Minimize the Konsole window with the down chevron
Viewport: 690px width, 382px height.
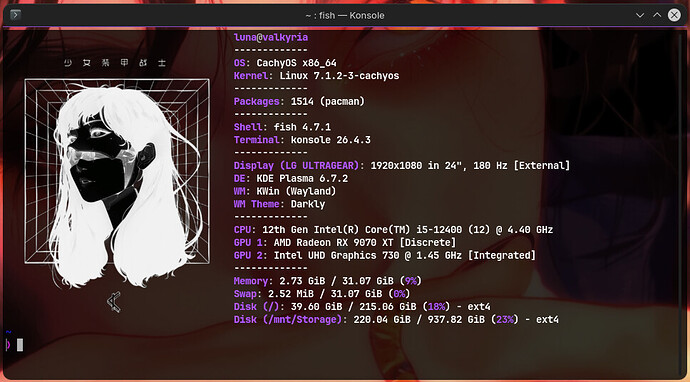point(640,15)
